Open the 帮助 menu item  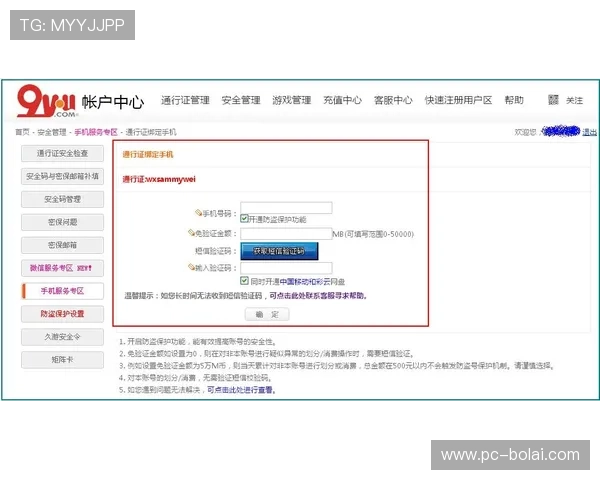point(514,100)
